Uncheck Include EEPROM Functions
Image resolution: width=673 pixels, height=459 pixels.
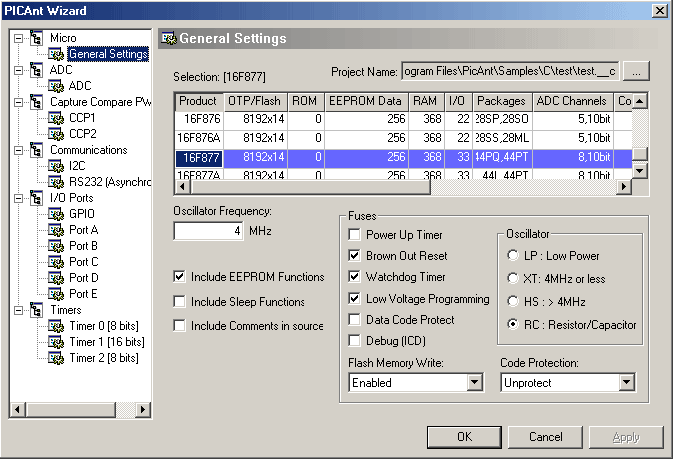[179, 277]
